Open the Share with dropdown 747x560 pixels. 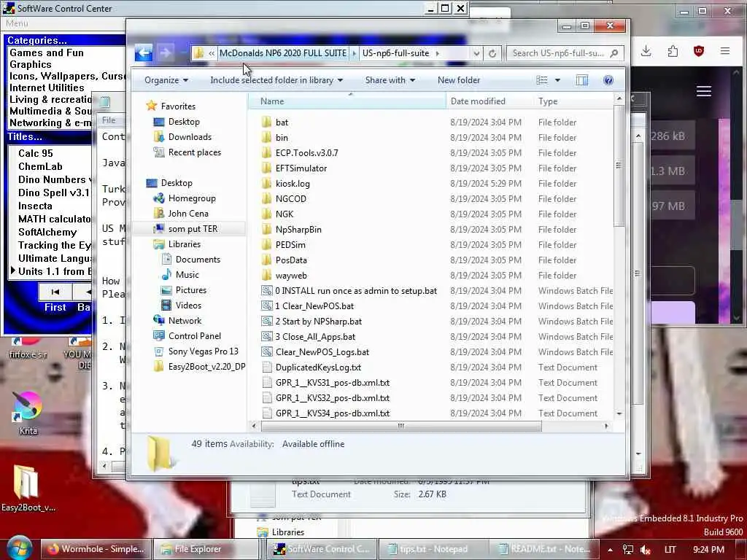pyautogui.click(x=390, y=80)
